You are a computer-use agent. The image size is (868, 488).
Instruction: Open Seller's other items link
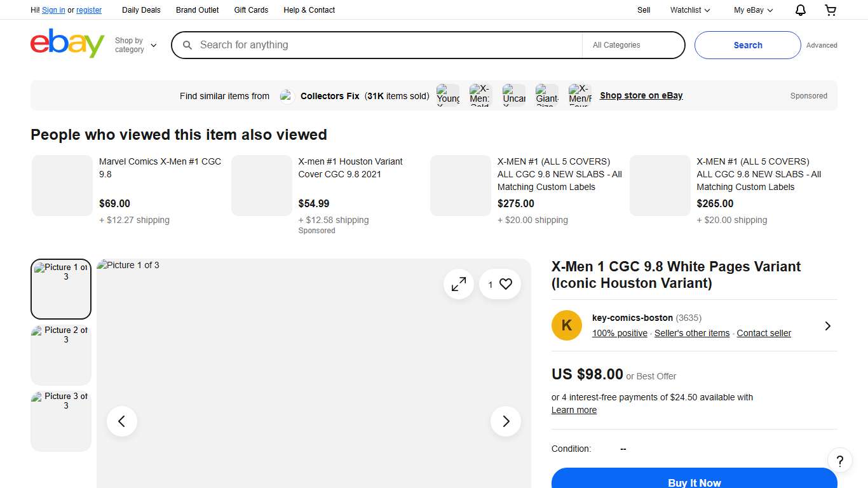click(692, 333)
